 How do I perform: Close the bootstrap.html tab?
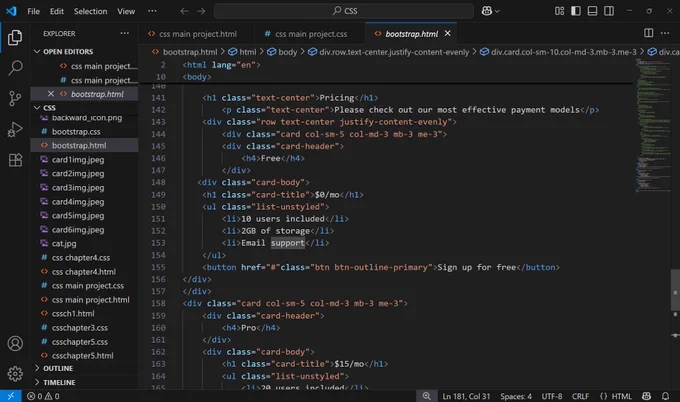click(448, 33)
